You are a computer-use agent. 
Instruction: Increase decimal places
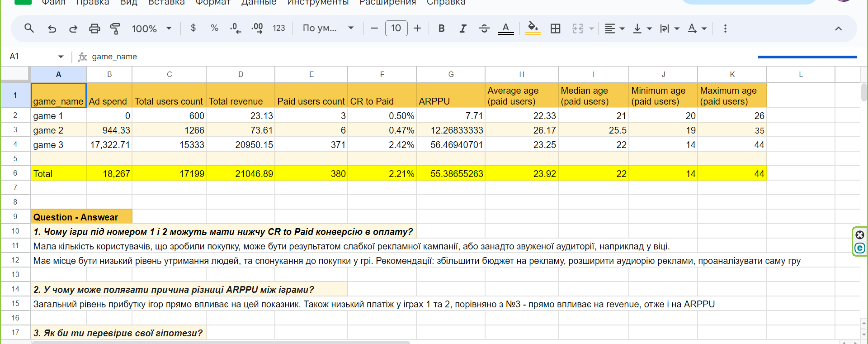tap(257, 29)
